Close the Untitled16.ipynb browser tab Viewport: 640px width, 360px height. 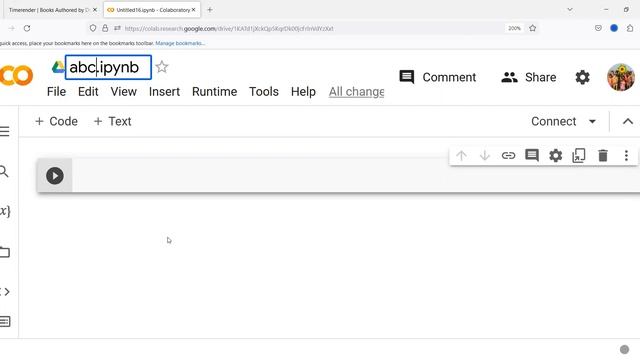coord(193,10)
